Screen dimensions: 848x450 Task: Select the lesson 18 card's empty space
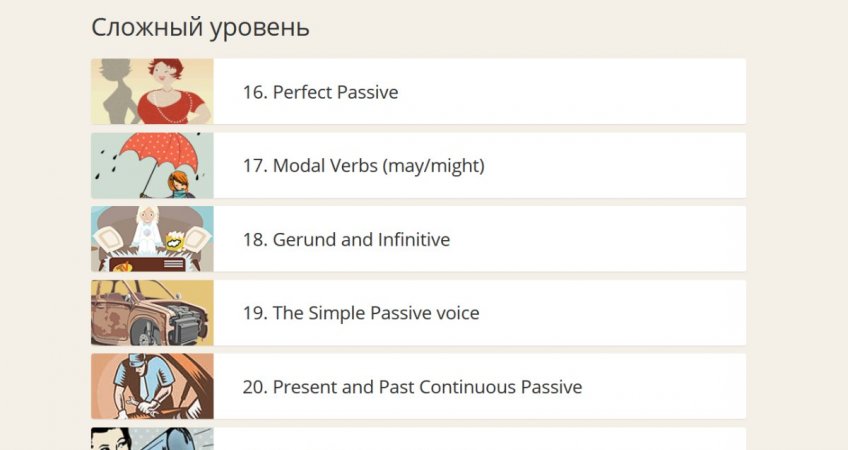point(620,240)
